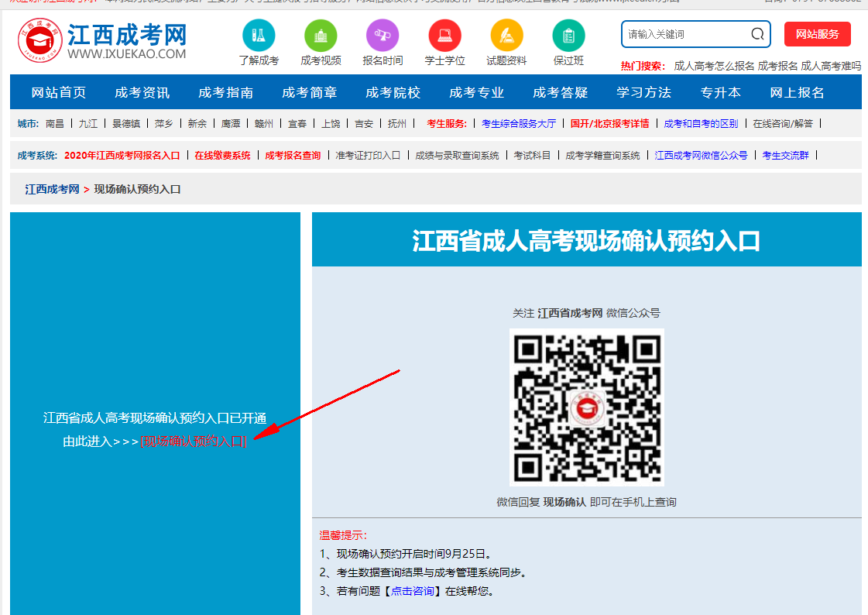Viewport: 868px width, 615px height.
Task: Select city link 新余
Action: tap(197, 123)
